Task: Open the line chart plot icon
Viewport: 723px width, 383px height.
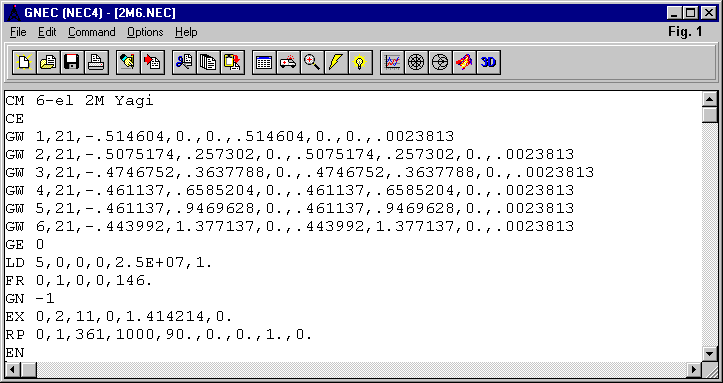Action: pyautogui.click(x=392, y=62)
